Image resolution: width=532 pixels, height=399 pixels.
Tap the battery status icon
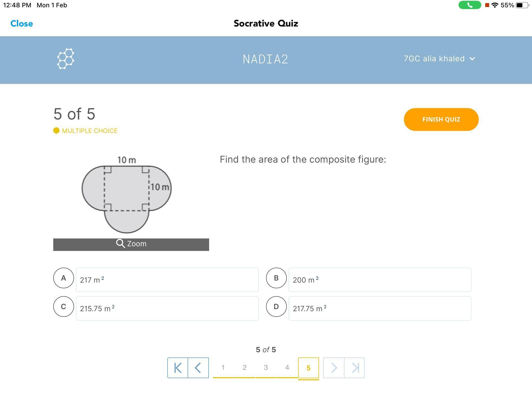[x=522, y=5]
